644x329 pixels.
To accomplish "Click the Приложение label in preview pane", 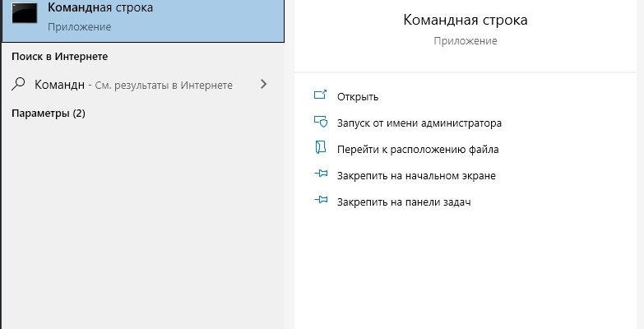I will 466,41.
